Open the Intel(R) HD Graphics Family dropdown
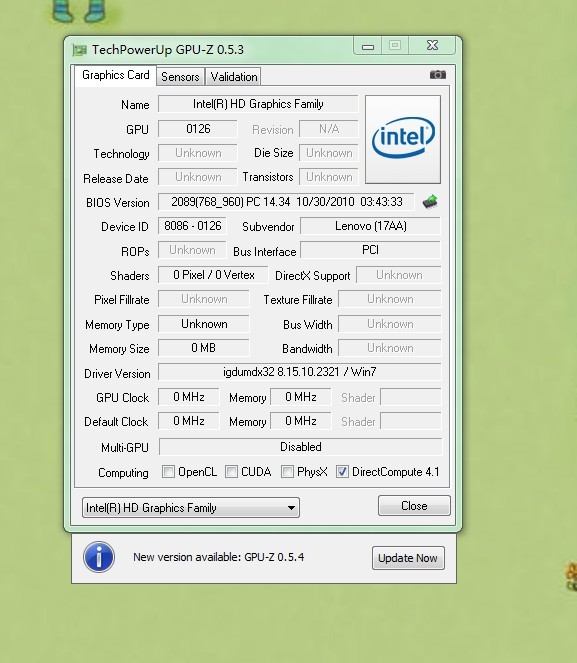 [191, 507]
